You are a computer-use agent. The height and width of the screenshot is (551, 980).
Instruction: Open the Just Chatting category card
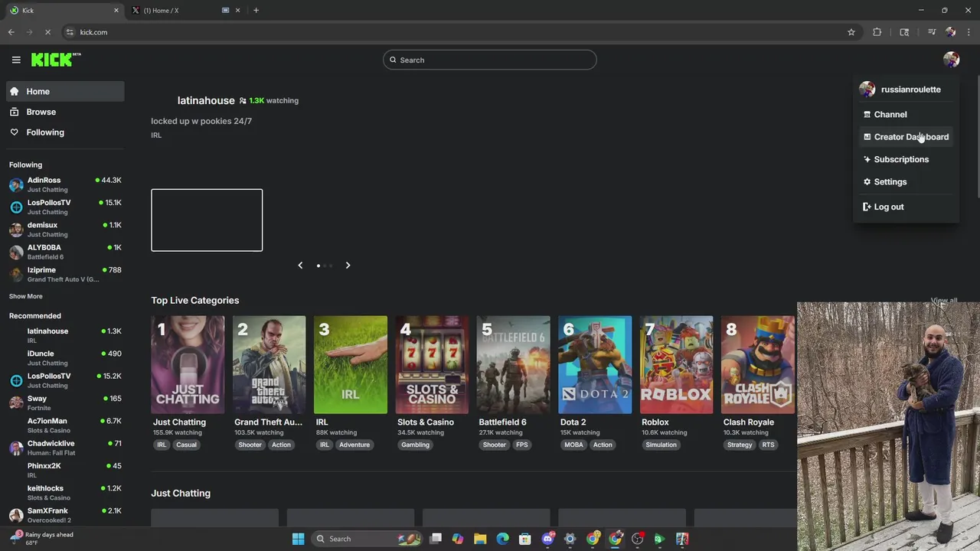pyautogui.click(x=188, y=365)
